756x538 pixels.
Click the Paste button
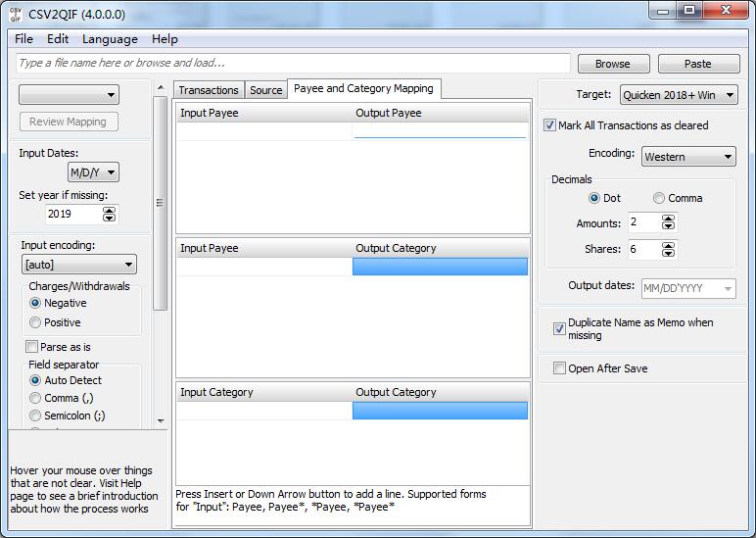tap(698, 64)
